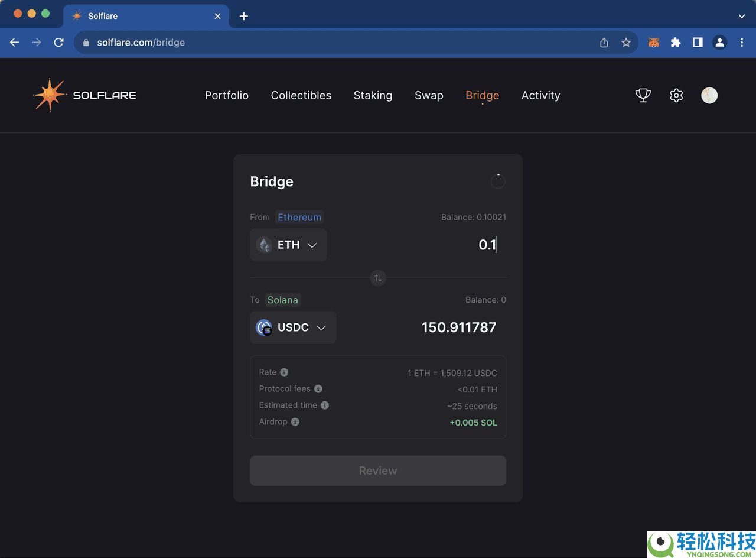Click the +0.005 SOL airdrop value
This screenshot has height=558, width=756.
pos(474,423)
